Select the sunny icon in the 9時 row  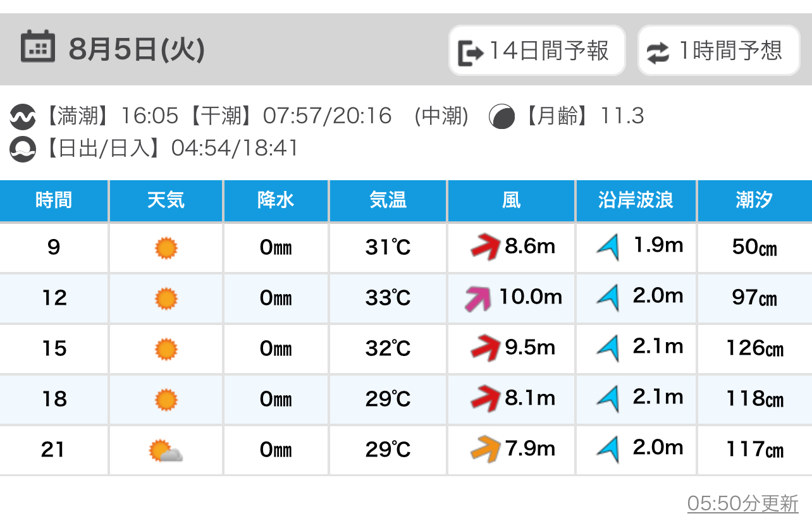(x=166, y=247)
